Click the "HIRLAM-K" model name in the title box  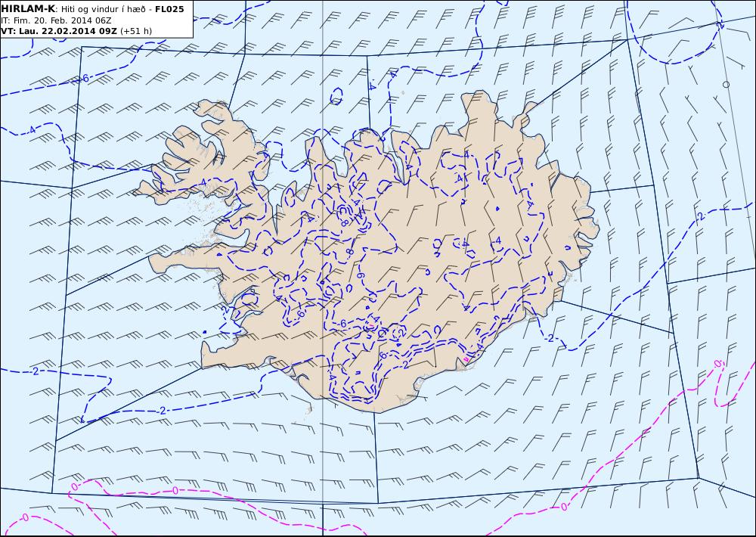coord(27,8)
